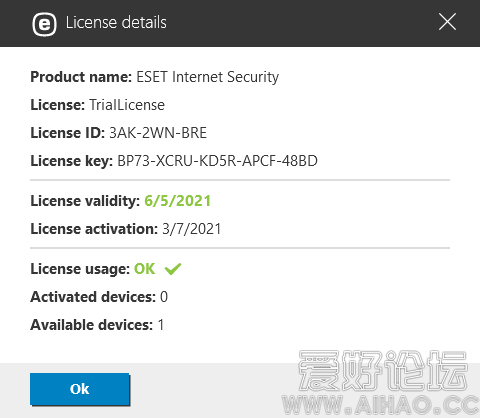Close the License details dialog
480x418 pixels.
click(x=447, y=22)
